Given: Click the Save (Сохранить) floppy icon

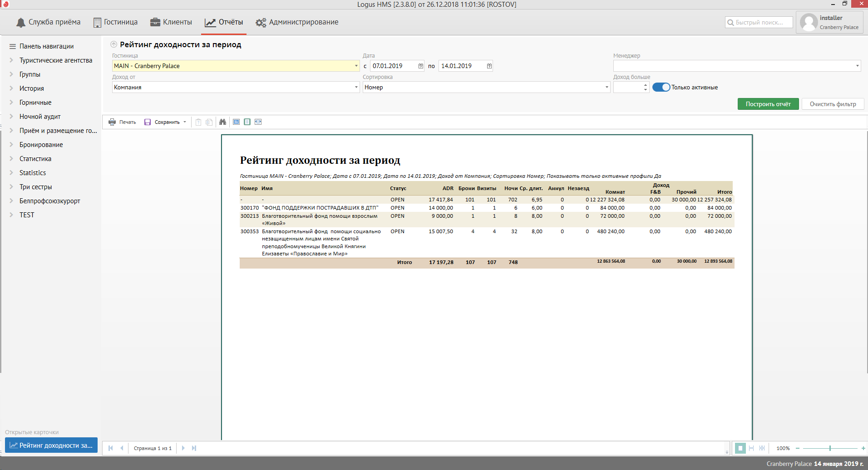Looking at the screenshot, I should [x=148, y=122].
